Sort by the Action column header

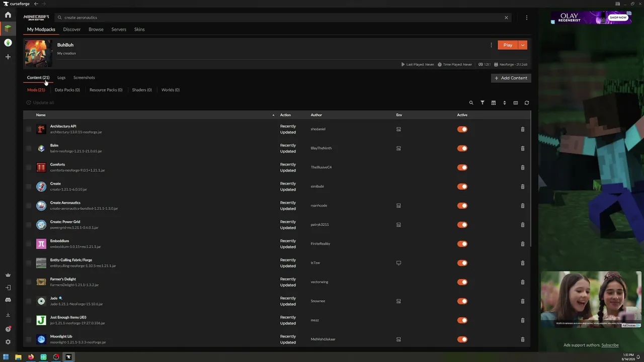[285, 115]
